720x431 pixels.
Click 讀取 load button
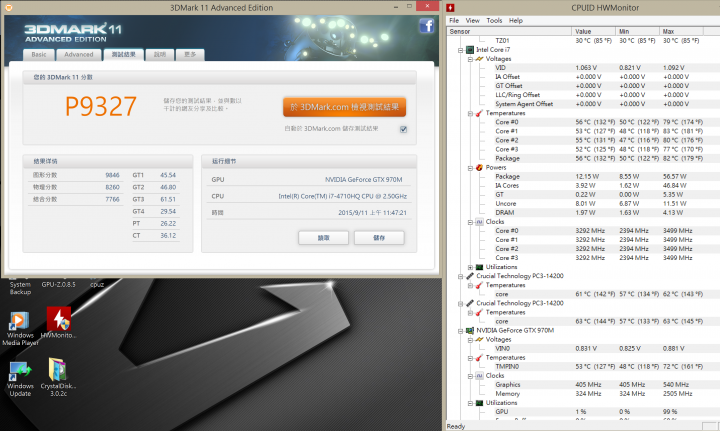(x=323, y=238)
